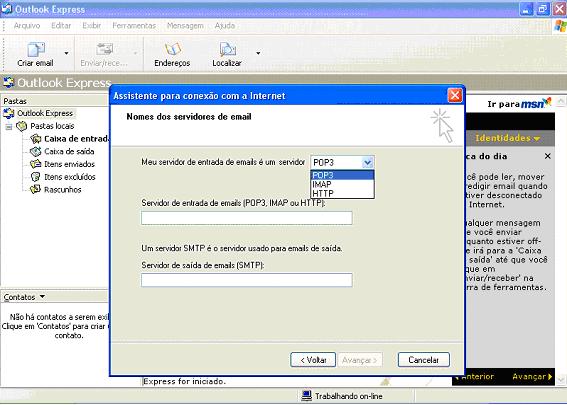Screen dimensions: 567x405
Task: Choose POP3 in the server type list
Action: coord(342,175)
